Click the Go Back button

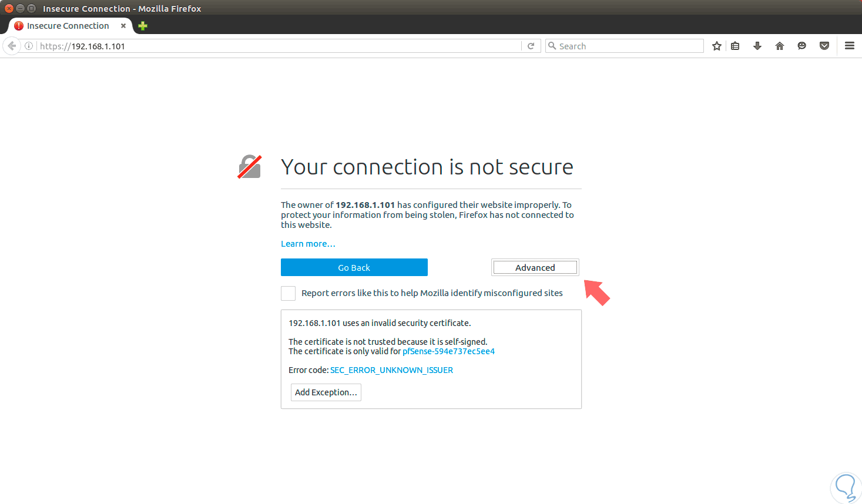[354, 267]
